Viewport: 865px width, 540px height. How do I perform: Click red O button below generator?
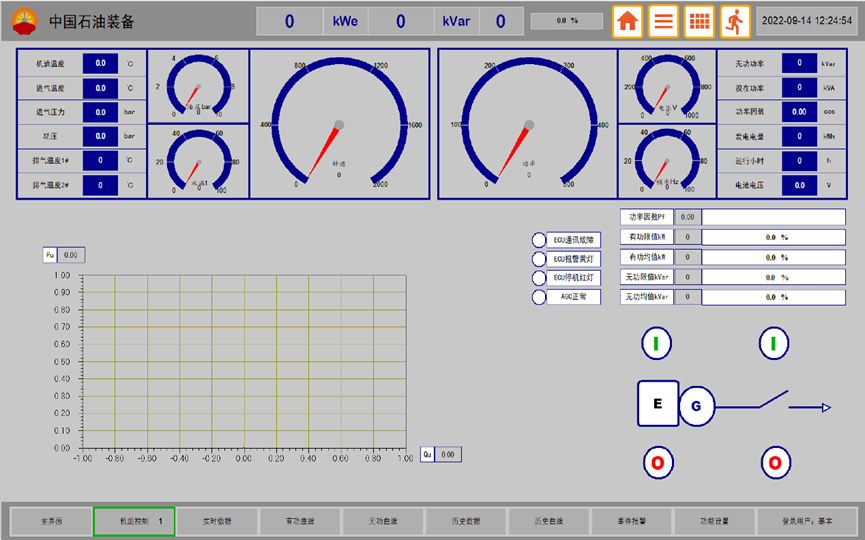[x=658, y=462]
